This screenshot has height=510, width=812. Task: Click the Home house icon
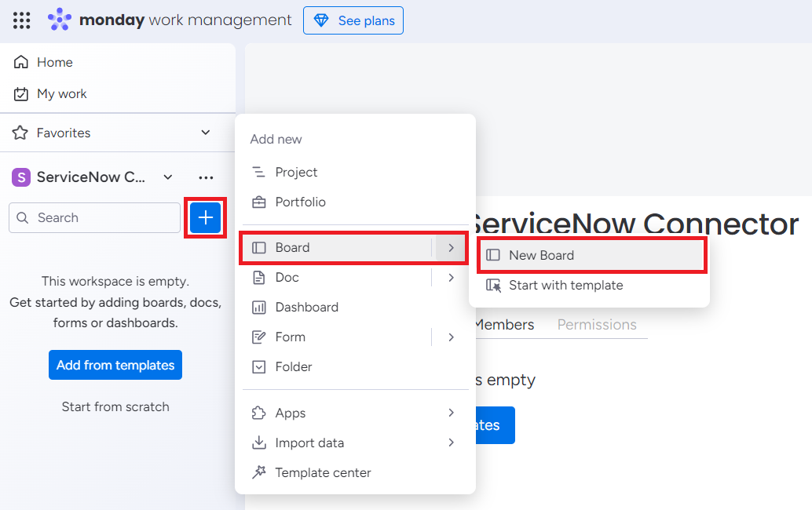click(20, 62)
